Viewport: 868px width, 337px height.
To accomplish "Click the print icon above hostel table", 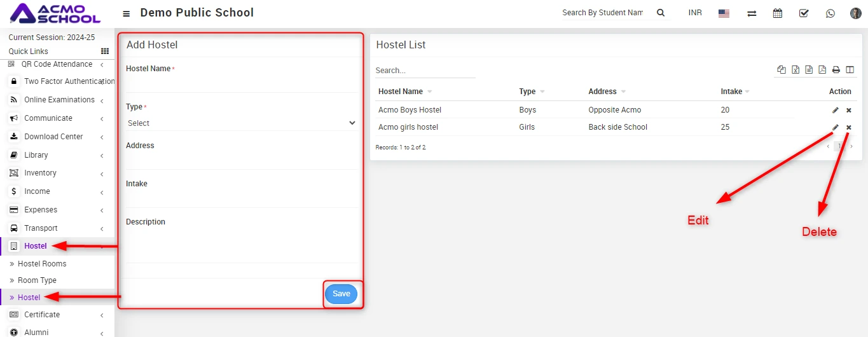I will pos(836,70).
